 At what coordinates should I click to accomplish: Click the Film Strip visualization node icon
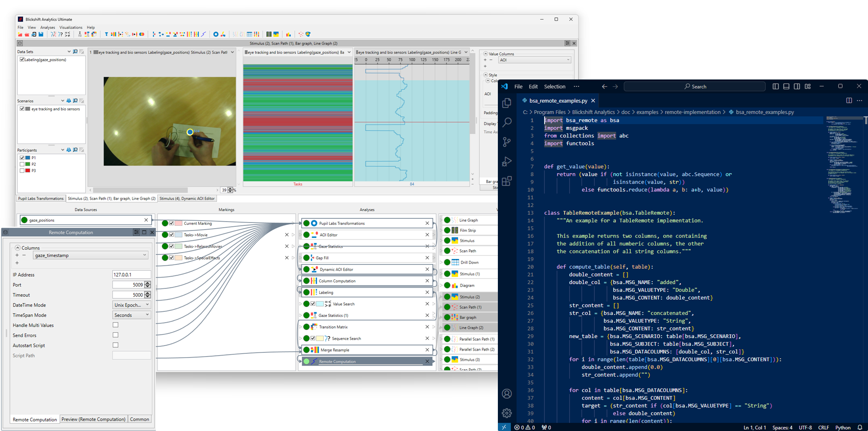point(454,230)
